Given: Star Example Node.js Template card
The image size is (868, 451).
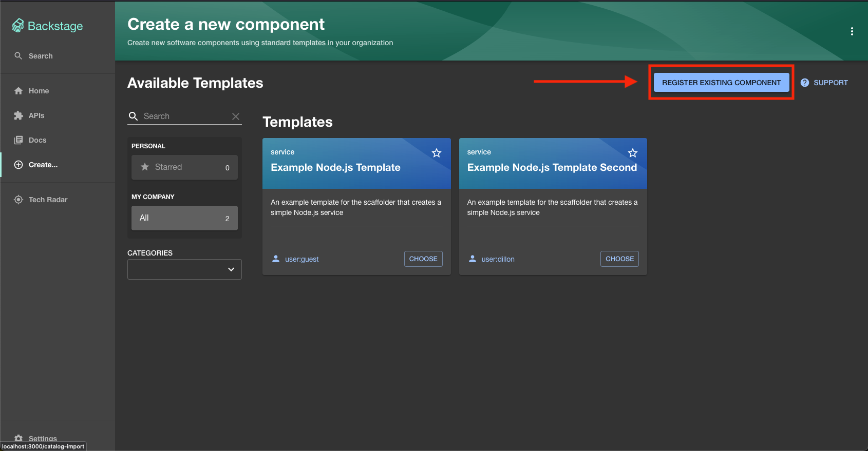Looking at the screenshot, I should tap(437, 153).
